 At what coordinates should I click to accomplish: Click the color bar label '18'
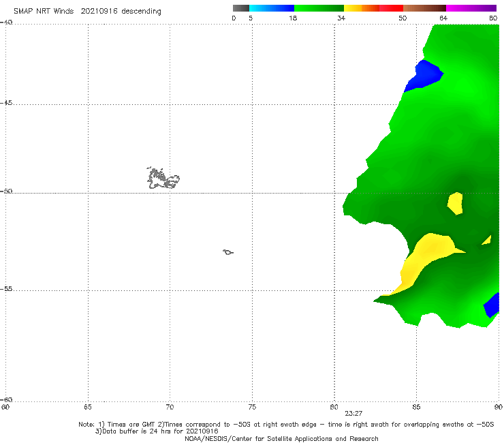click(293, 18)
